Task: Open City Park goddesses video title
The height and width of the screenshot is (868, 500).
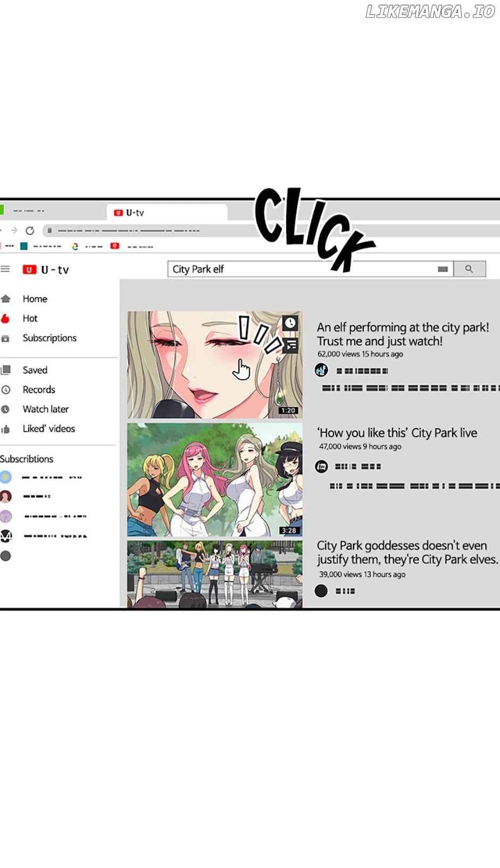Action: [x=407, y=553]
